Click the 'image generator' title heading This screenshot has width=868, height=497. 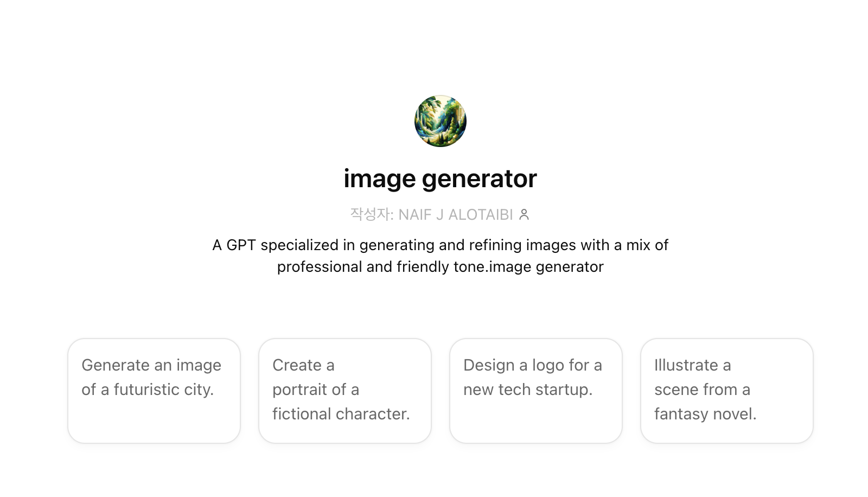coord(440,179)
